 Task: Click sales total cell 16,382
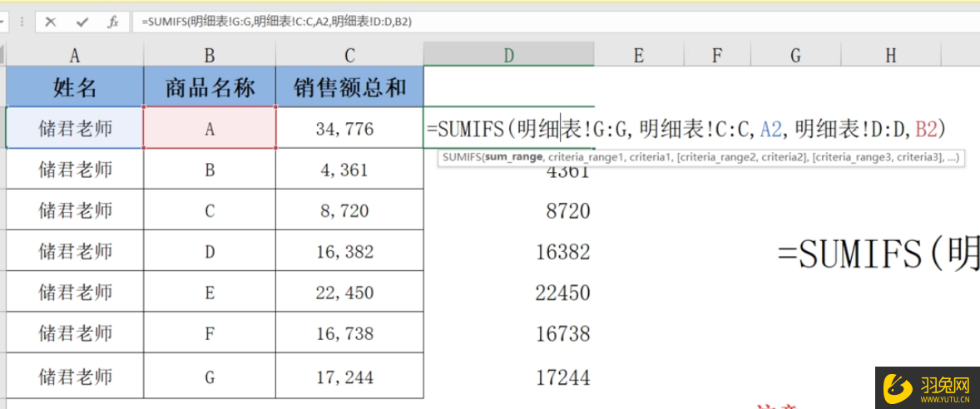coord(349,251)
